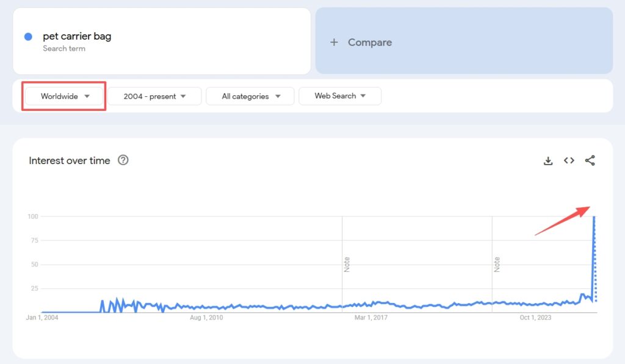Click the Jan 1, 2004 date label
The height and width of the screenshot is (364, 625).
pyautogui.click(x=42, y=318)
